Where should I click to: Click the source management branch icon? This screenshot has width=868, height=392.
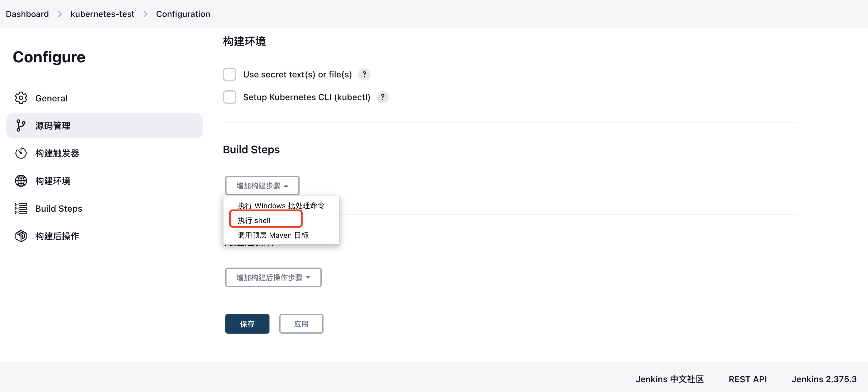[x=21, y=125]
